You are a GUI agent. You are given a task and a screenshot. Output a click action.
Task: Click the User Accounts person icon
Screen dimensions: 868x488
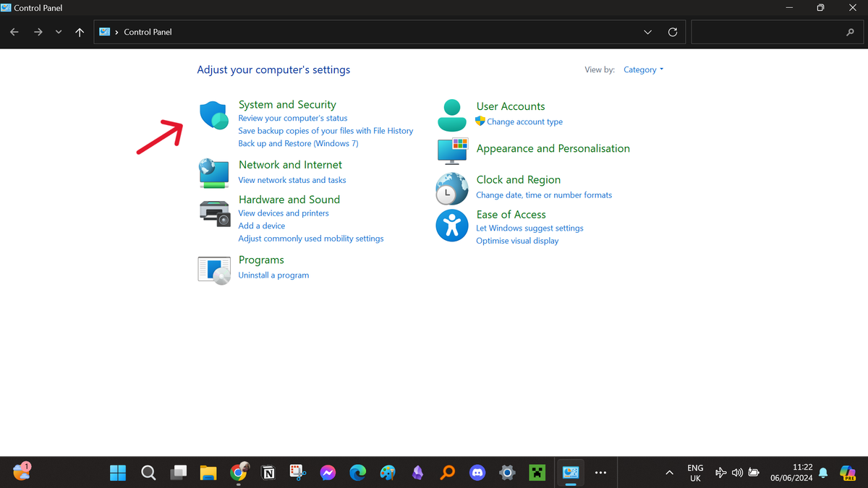click(453, 115)
